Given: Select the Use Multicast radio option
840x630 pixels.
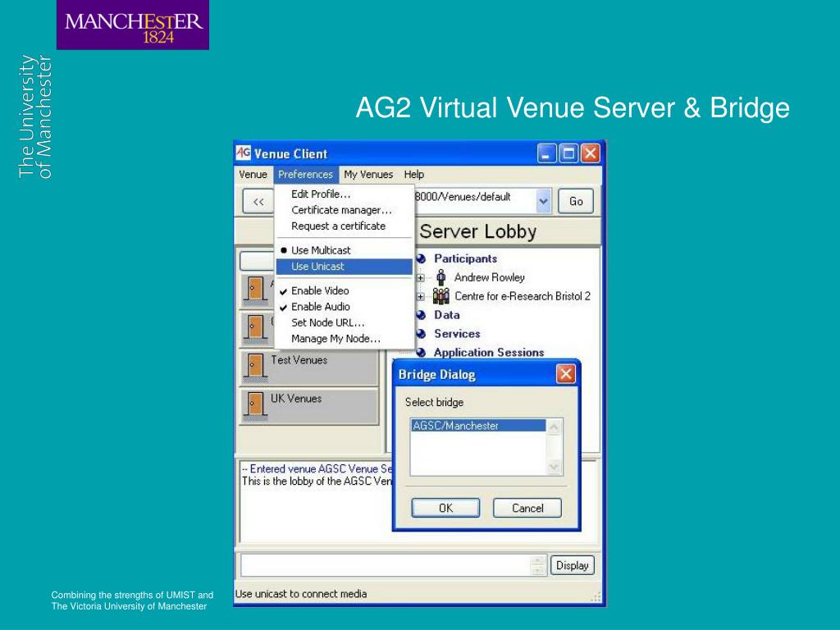Looking at the screenshot, I should (x=344, y=250).
